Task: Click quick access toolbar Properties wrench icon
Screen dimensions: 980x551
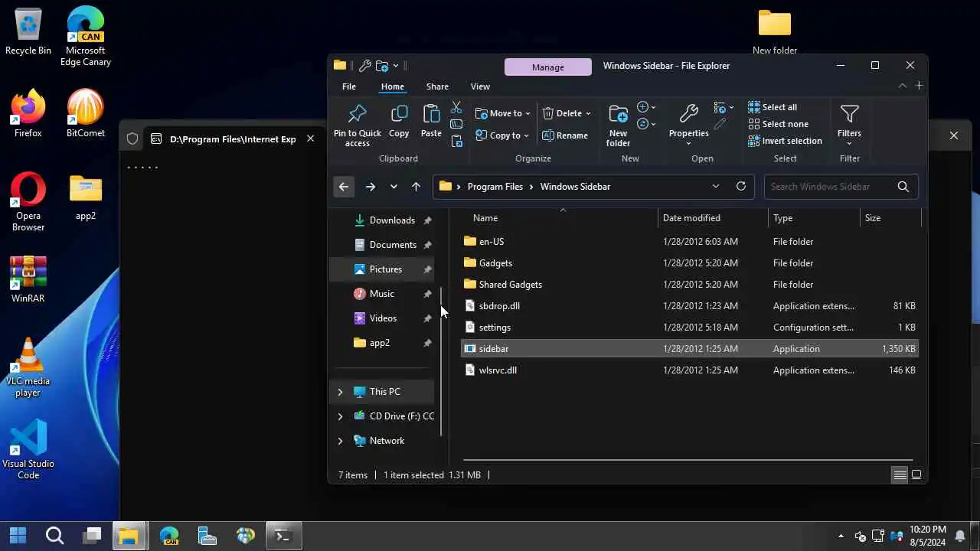Action: click(x=365, y=66)
